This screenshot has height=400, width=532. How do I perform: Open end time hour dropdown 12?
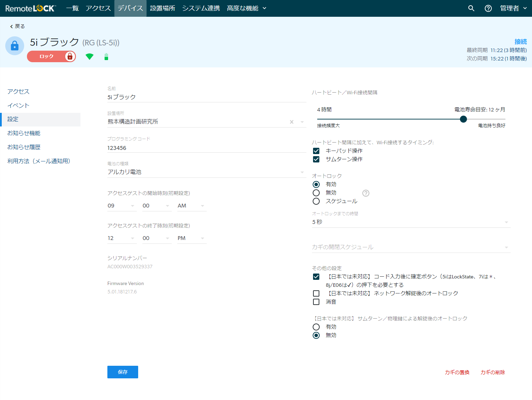[x=121, y=238]
